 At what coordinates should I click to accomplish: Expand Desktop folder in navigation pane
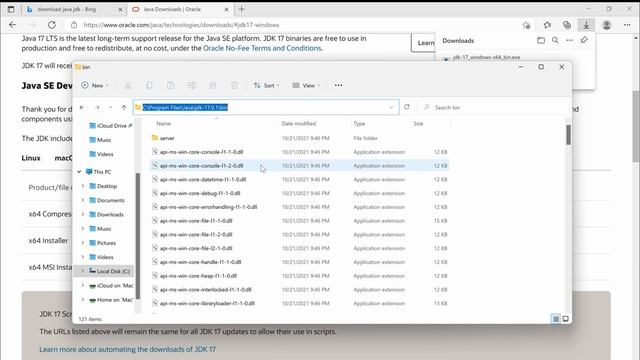coord(83,186)
